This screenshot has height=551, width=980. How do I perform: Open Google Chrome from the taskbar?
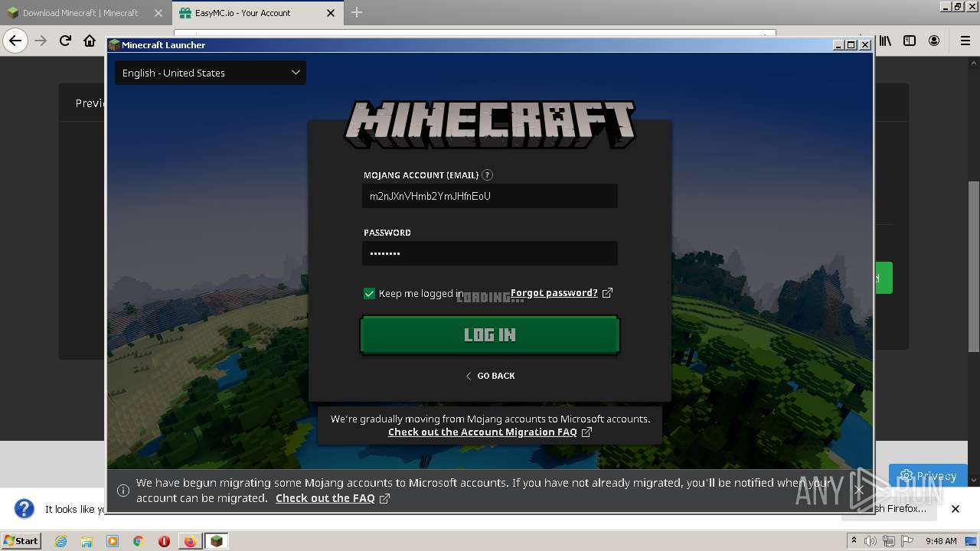pos(139,541)
